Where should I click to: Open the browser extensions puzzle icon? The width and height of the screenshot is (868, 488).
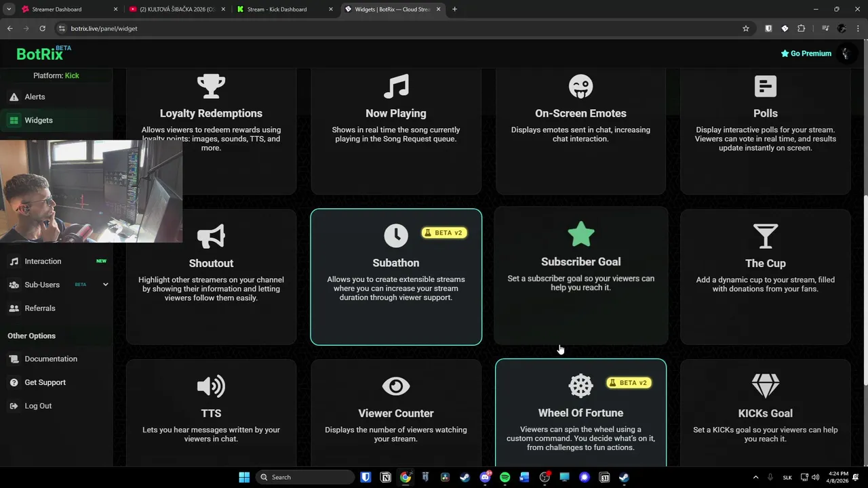coord(801,28)
